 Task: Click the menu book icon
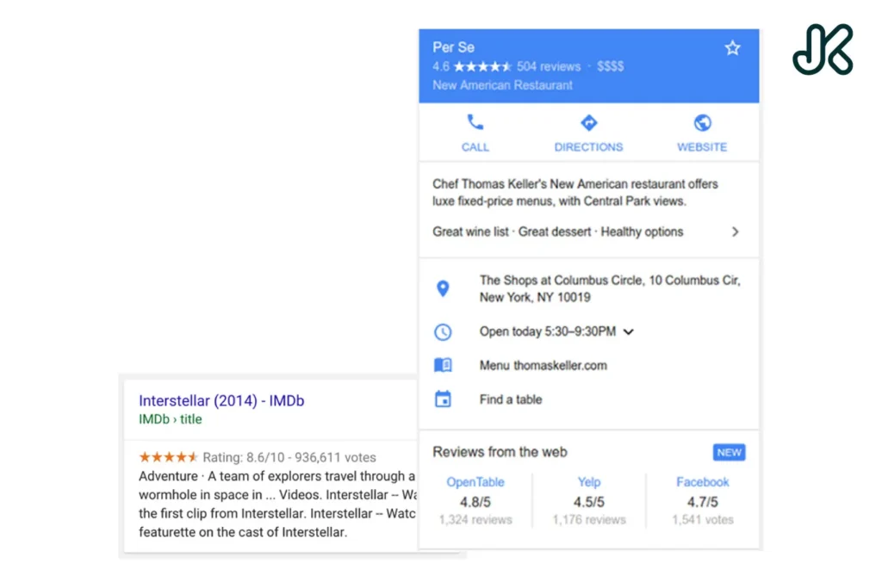click(x=443, y=365)
